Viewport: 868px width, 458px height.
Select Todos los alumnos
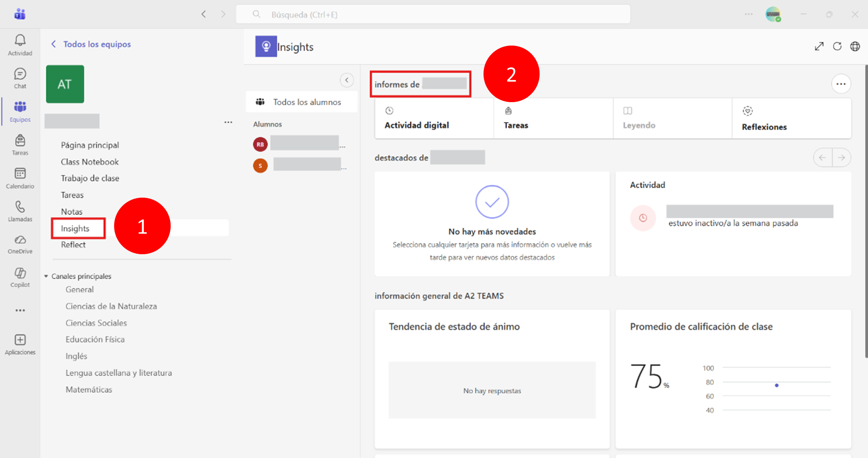(x=302, y=102)
